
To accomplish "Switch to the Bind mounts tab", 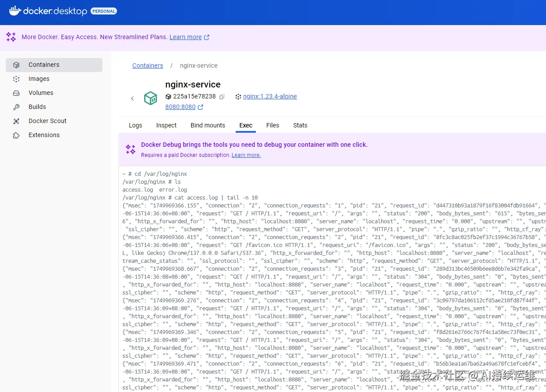I will (x=208, y=125).
